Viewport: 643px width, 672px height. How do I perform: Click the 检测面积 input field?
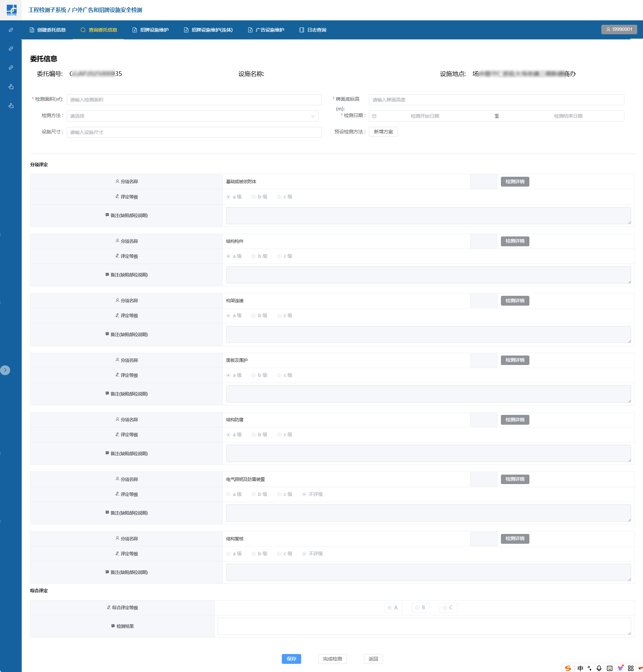tap(194, 100)
